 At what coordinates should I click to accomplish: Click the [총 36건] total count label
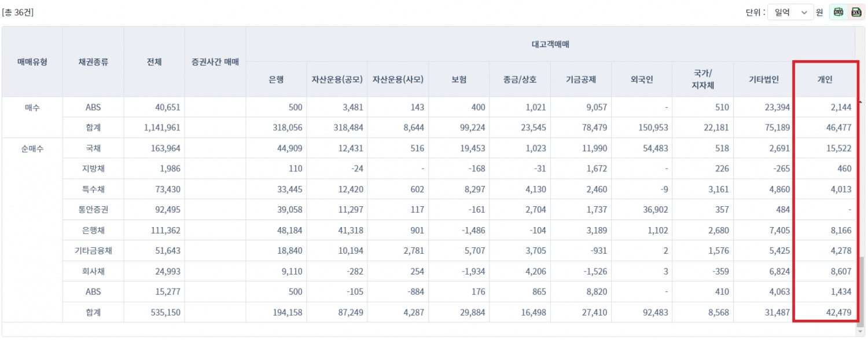(18, 12)
